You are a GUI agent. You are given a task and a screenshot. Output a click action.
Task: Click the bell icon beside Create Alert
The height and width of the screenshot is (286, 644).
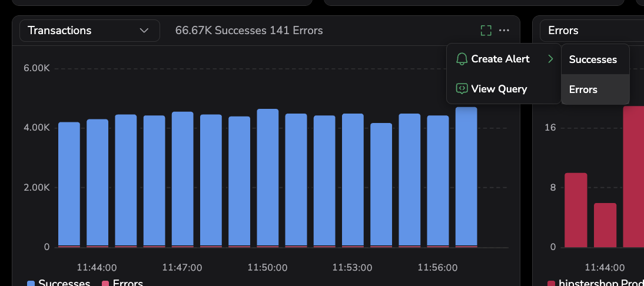[462, 59]
